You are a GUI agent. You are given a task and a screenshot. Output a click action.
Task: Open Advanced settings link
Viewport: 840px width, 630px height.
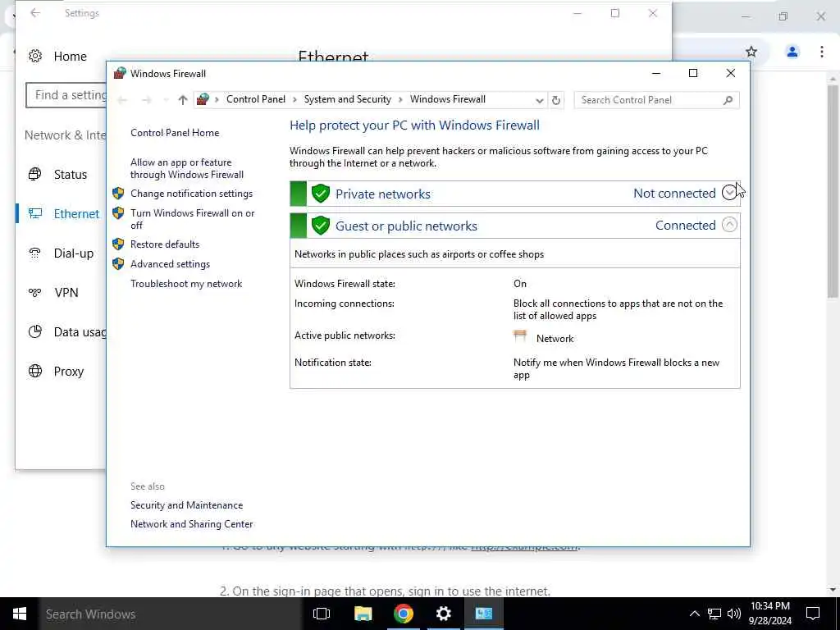pos(170,264)
